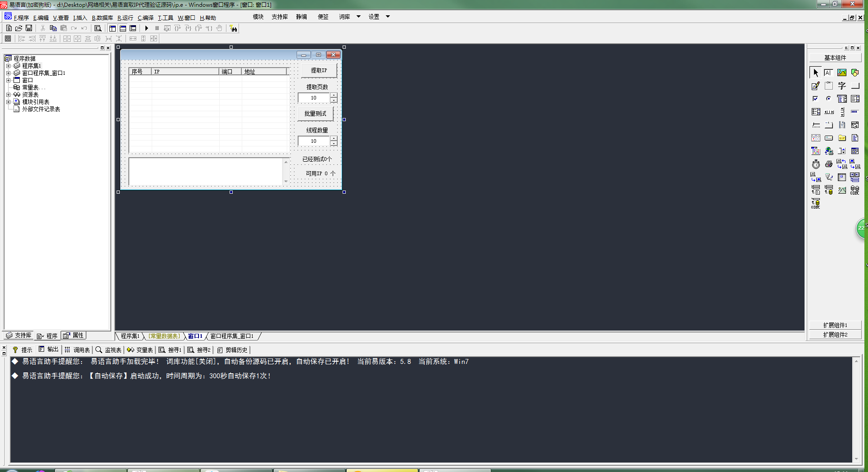Open the dropdown arrow next to 设置
Screen dimensions: 868x472
coord(388,17)
